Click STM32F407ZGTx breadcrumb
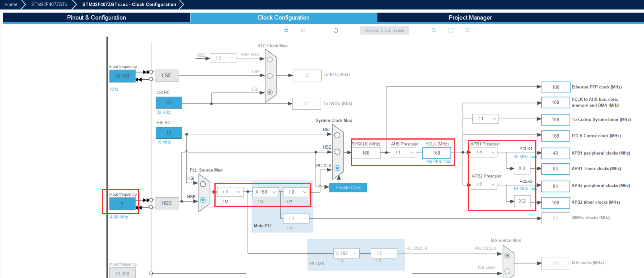The width and height of the screenshot is (644, 278). coord(49,4)
